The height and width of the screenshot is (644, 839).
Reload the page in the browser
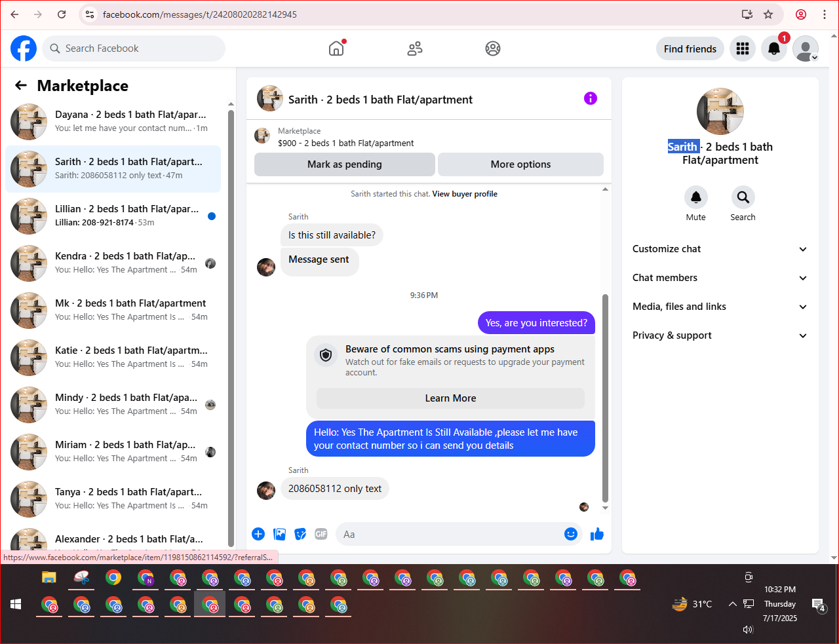[x=62, y=14]
